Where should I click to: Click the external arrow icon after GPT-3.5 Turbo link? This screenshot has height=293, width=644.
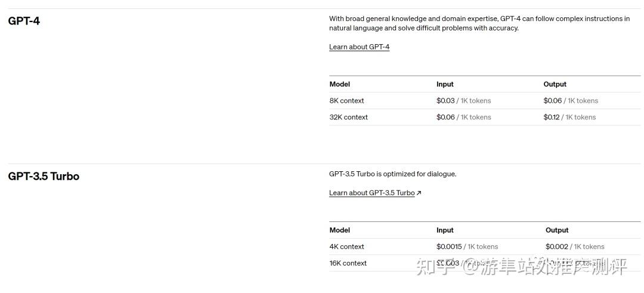(x=419, y=193)
